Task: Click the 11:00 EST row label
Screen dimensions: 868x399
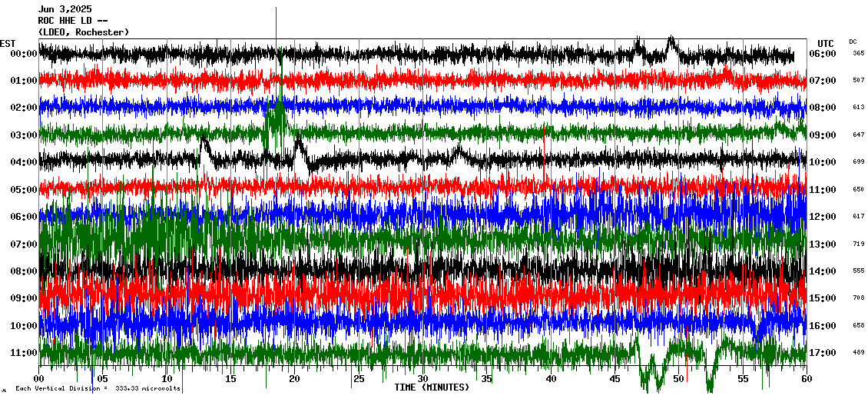Action: (x=23, y=353)
